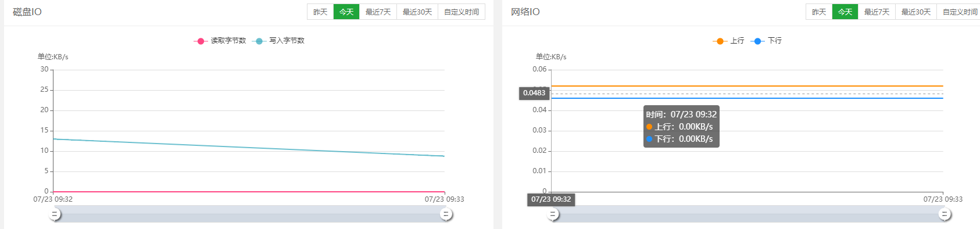Show 最近7天 data for 磁盘IO
This screenshot has height=229, width=980.
point(378,12)
